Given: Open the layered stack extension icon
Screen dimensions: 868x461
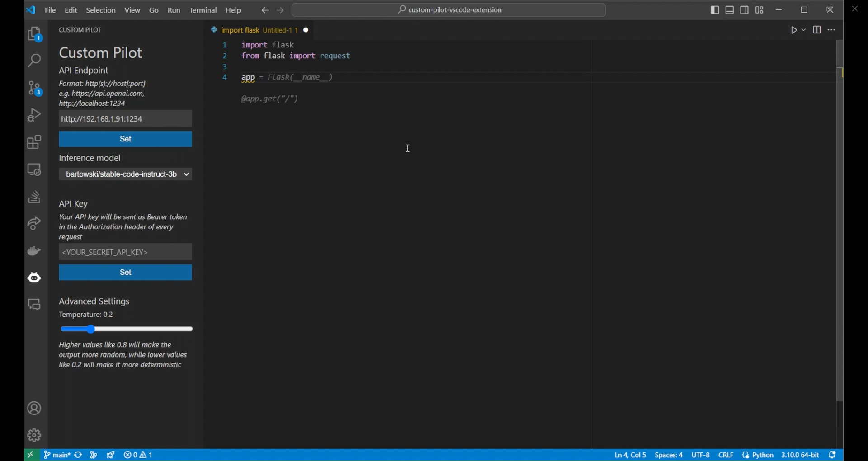Looking at the screenshot, I should click(35, 197).
